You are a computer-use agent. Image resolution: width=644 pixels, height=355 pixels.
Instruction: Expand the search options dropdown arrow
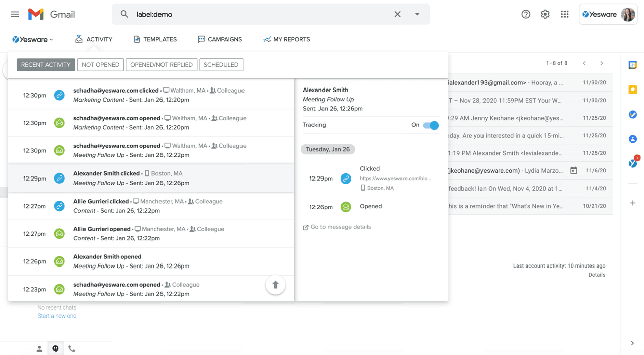tap(417, 14)
